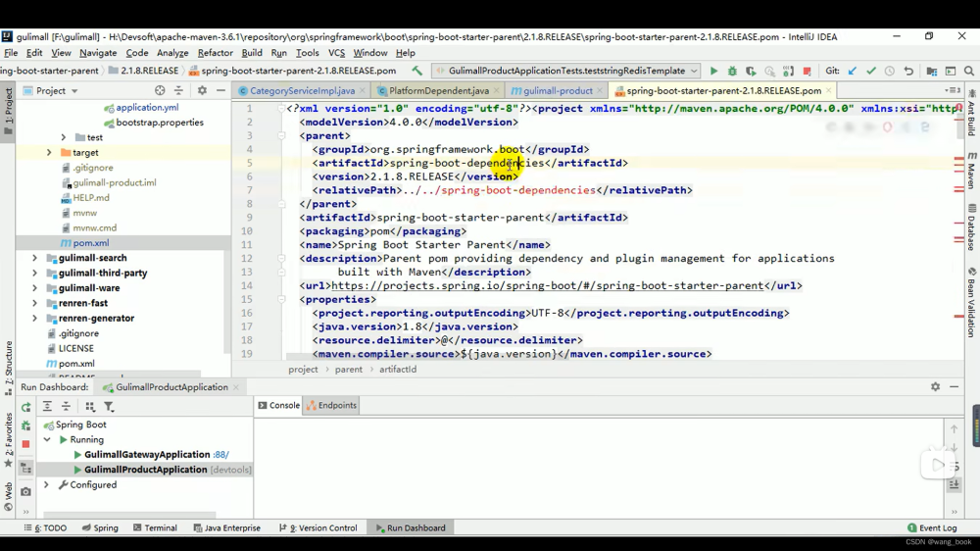Open Search Everywhere magnifier icon

click(969, 72)
